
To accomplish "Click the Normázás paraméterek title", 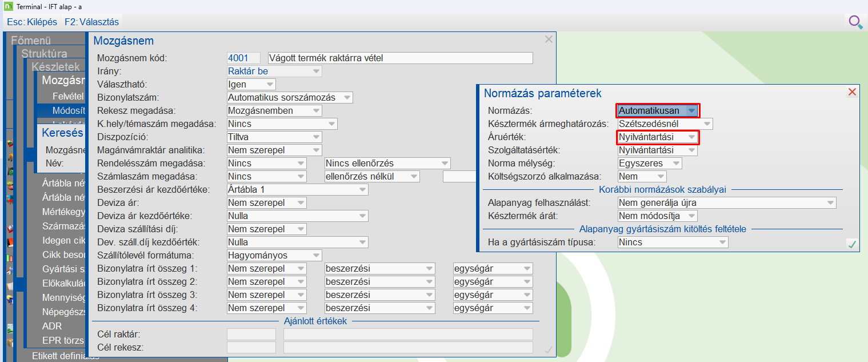I will tap(542, 93).
